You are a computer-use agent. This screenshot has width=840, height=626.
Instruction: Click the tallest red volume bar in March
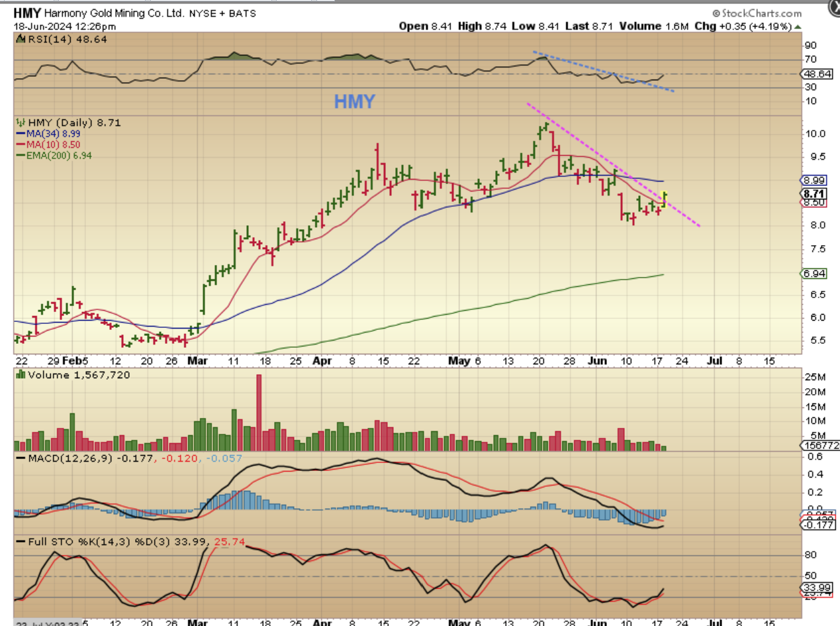[x=259, y=413]
